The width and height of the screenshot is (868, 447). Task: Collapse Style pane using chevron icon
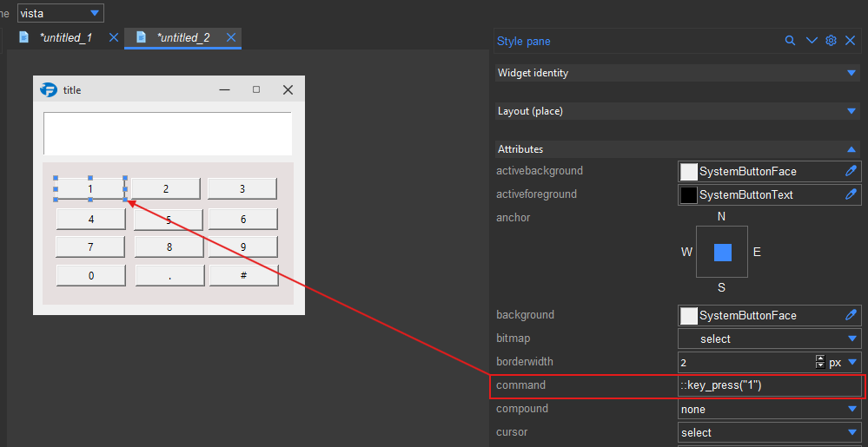point(812,41)
